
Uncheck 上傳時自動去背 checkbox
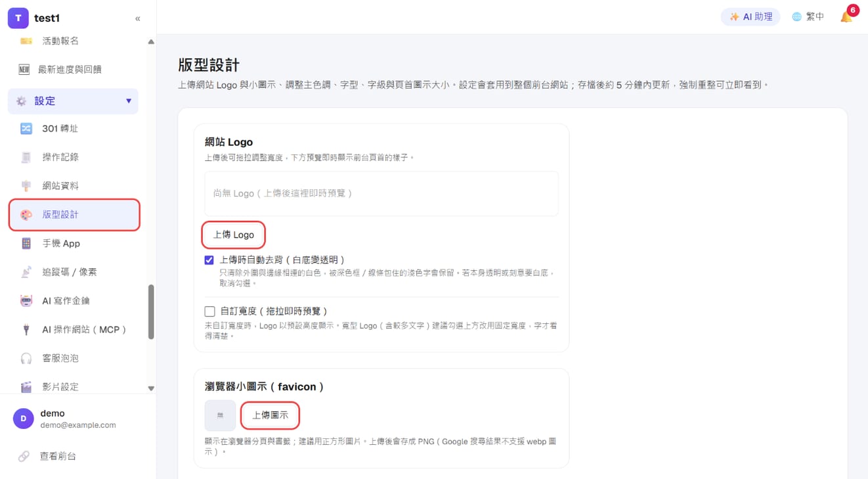209,260
